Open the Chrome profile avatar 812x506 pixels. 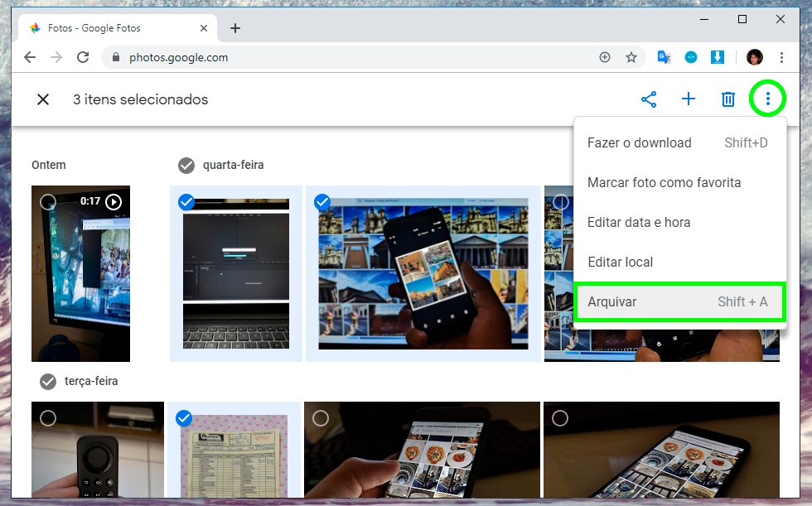(x=755, y=57)
